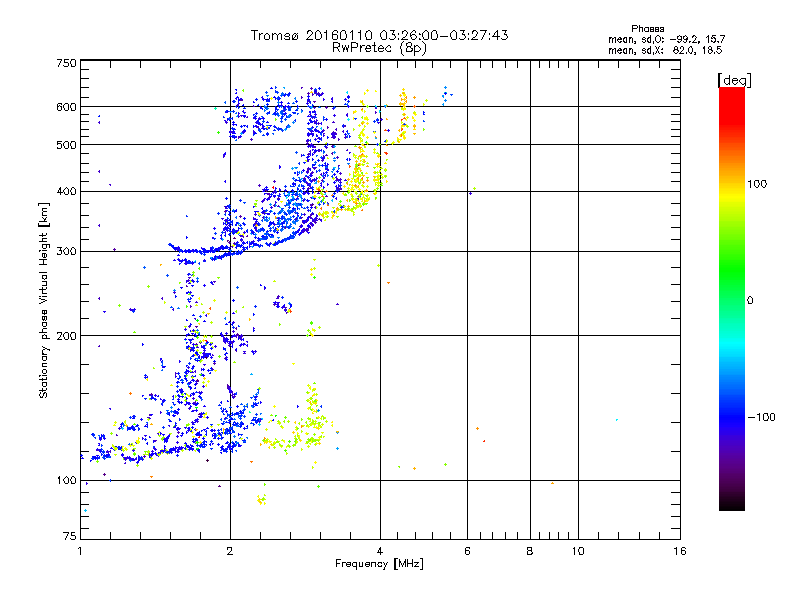Viewport: 800px width, 600px height.
Task: Click the '100' colorbar tick label
Action: 757,184
